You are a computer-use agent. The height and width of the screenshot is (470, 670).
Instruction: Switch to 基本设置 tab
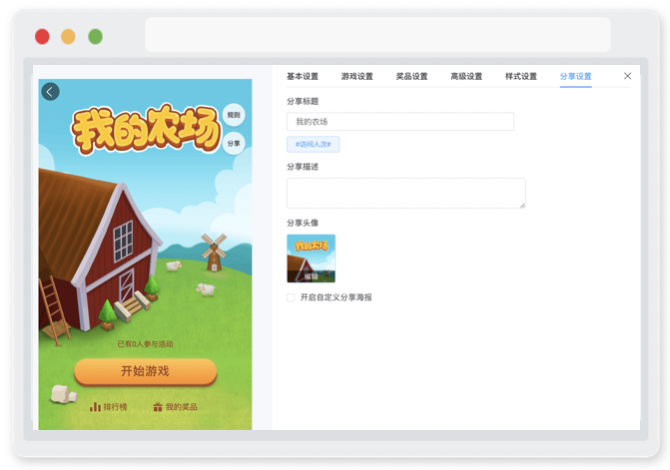point(303,76)
